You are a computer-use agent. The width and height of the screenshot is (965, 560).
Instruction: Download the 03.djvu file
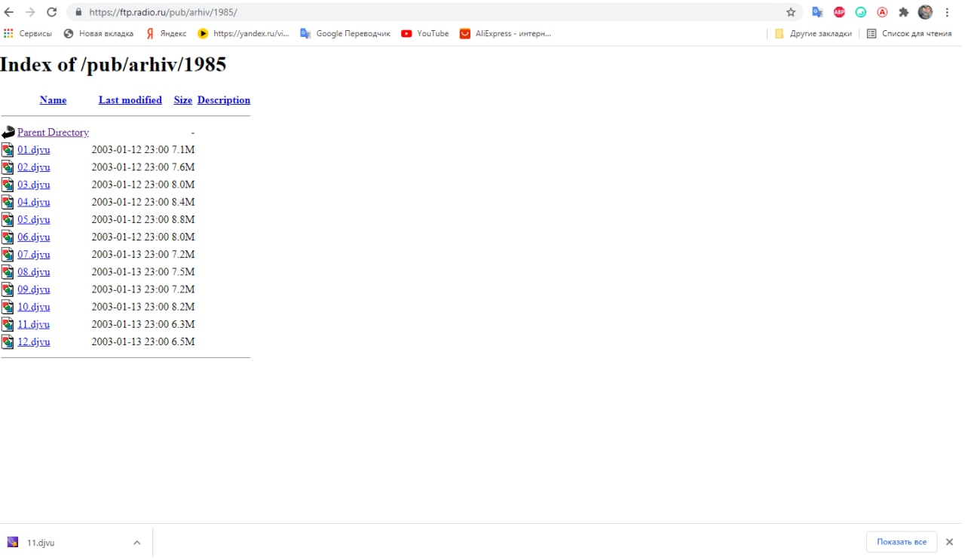(34, 185)
